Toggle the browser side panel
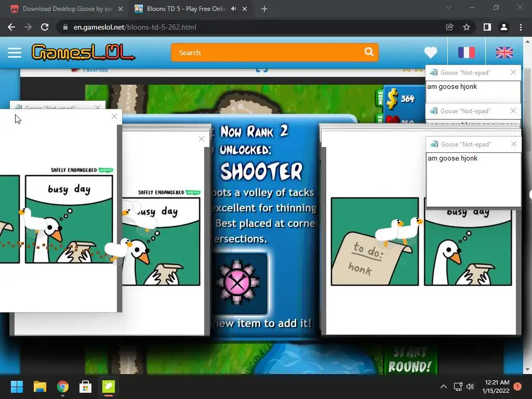 point(487,27)
